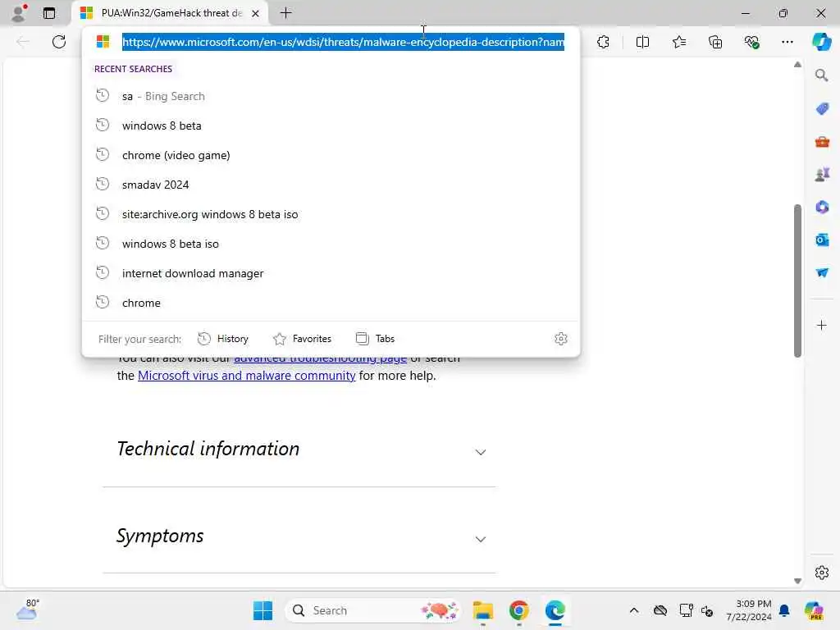Select recent search 'sa - Bing Search'
This screenshot has height=630, width=840.
click(331, 97)
